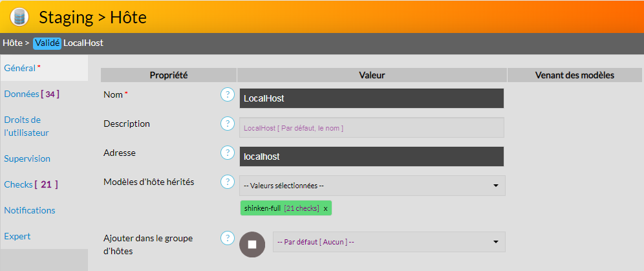Open the Expert tab
The width and height of the screenshot is (644, 271).
17,236
